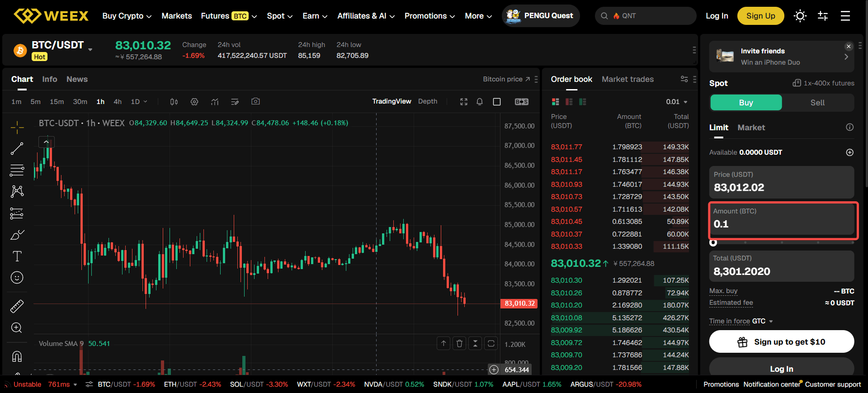Show both bids and asks in order book
The height and width of the screenshot is (393, 868).
coord(556,102)
